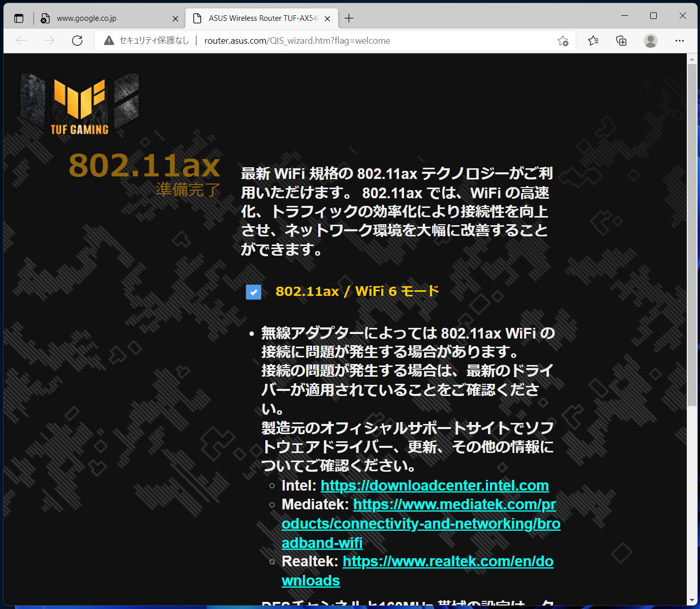Image resolution: width=700 pixels, height=609 pixels.
Task: Click the TUF GAMING logo
Action: point(80,104)
